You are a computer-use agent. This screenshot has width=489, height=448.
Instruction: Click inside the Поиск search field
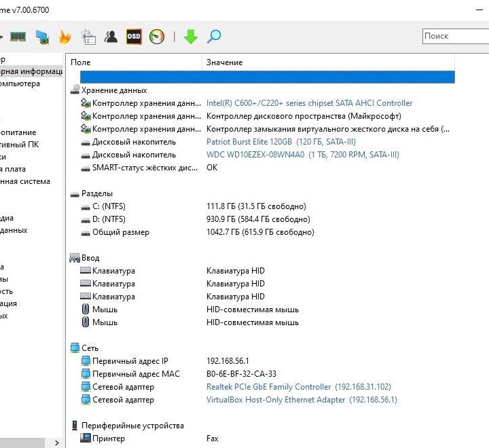pyautogui.click(x=454, y=36)
